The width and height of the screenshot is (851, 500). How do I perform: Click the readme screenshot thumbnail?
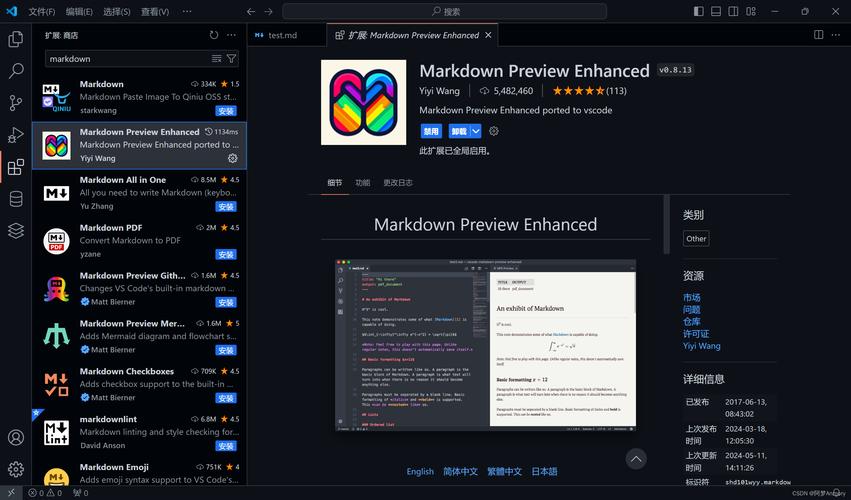click(485, 345)
